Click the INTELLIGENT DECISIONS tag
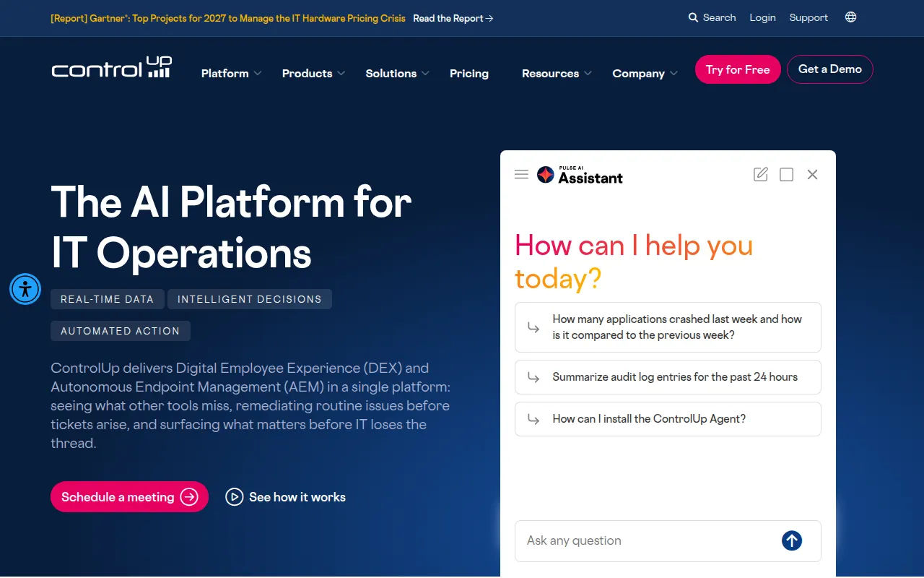This screenshot has width=924, height=578. coord(250,299)
